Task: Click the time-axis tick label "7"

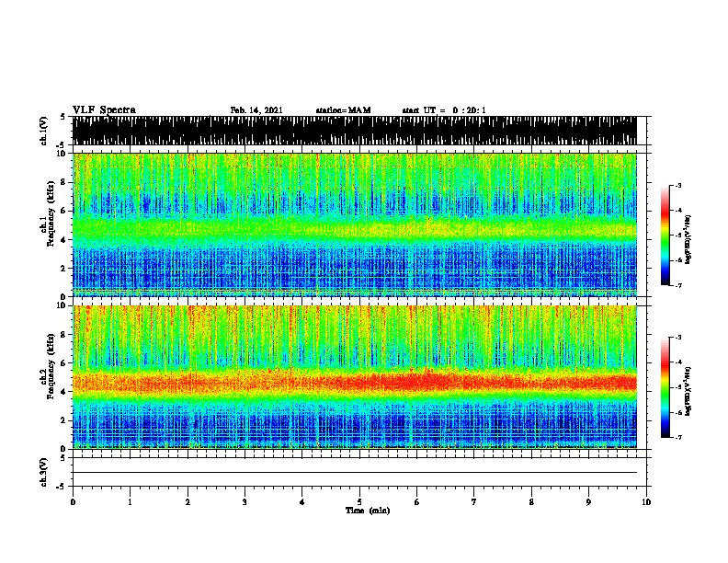Action: point(474,502)
